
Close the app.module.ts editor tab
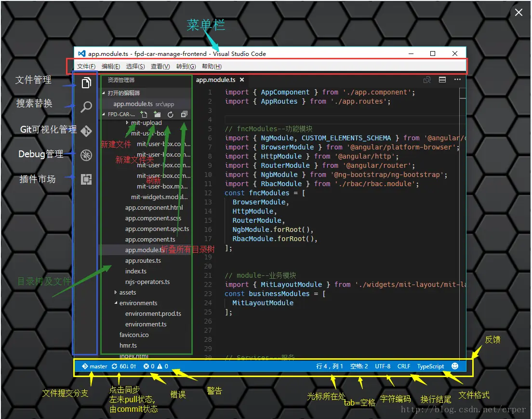click(x=242, y=80)
